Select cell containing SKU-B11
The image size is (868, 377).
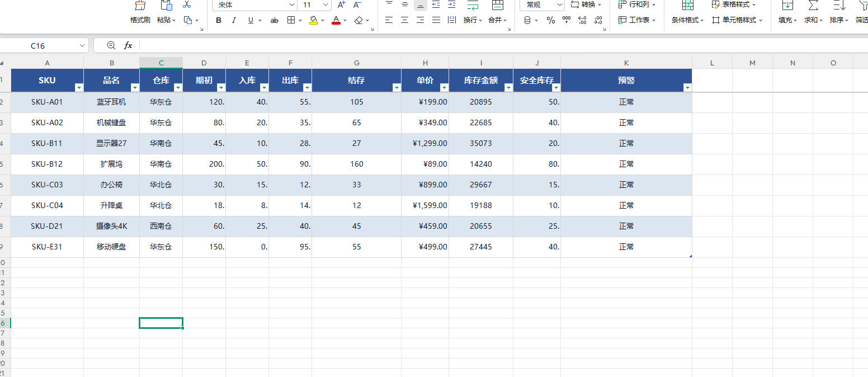pyautogui.click(x=47, y=144)
